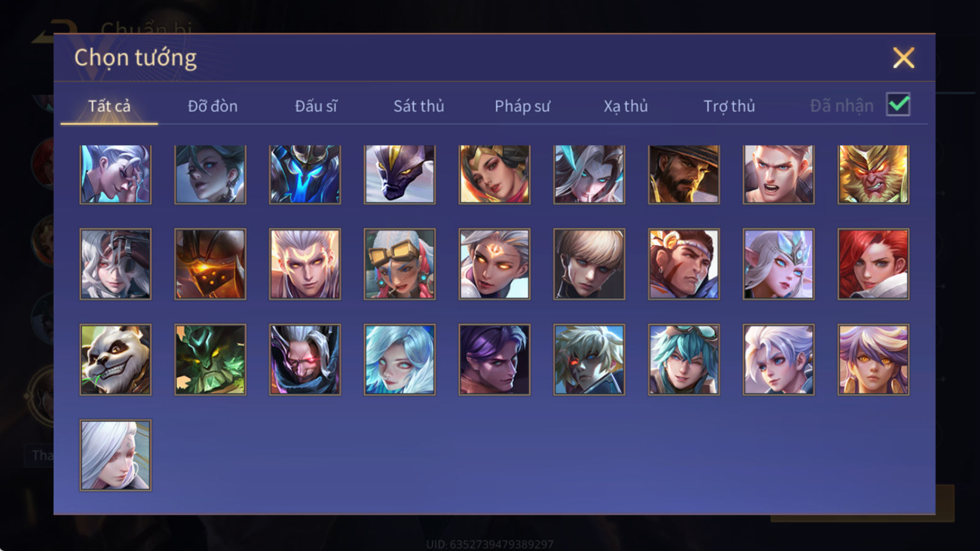
Task: Show the Pháp sư heroes
Action: pos(522,106)
